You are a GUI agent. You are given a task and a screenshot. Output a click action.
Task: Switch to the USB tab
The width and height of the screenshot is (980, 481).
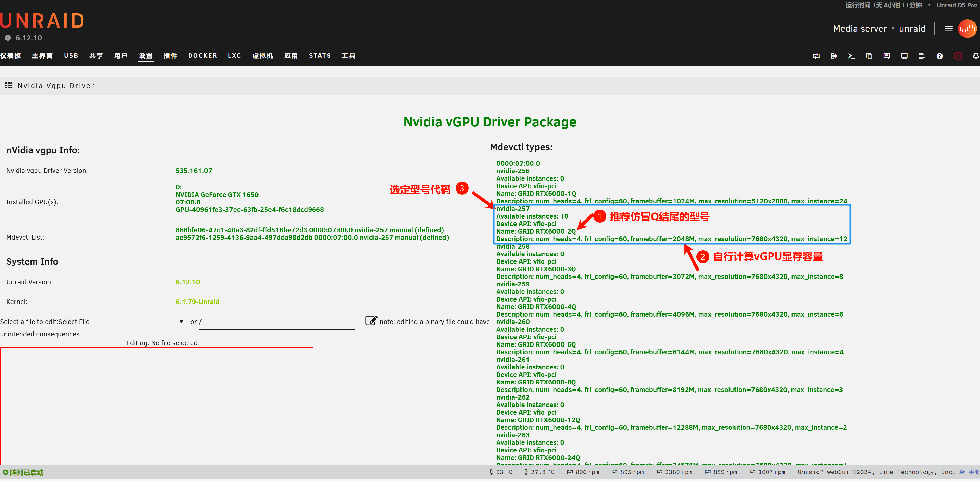[x=71, y=55]
